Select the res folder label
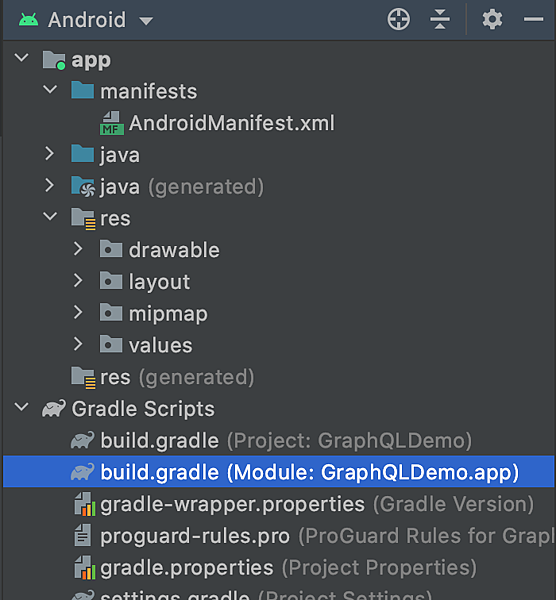556x600 pixels. tap(115, 219)
